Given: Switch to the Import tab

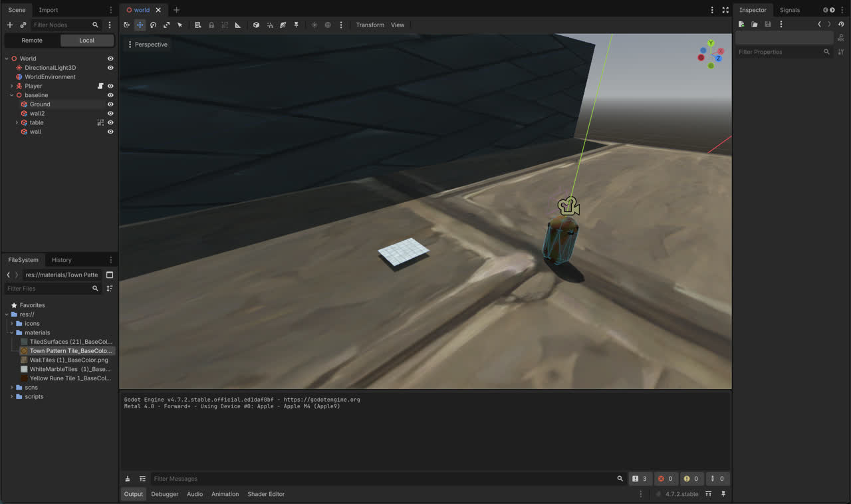Looking at the screenshot, I should pyautogui.click(x=49, y=10).
